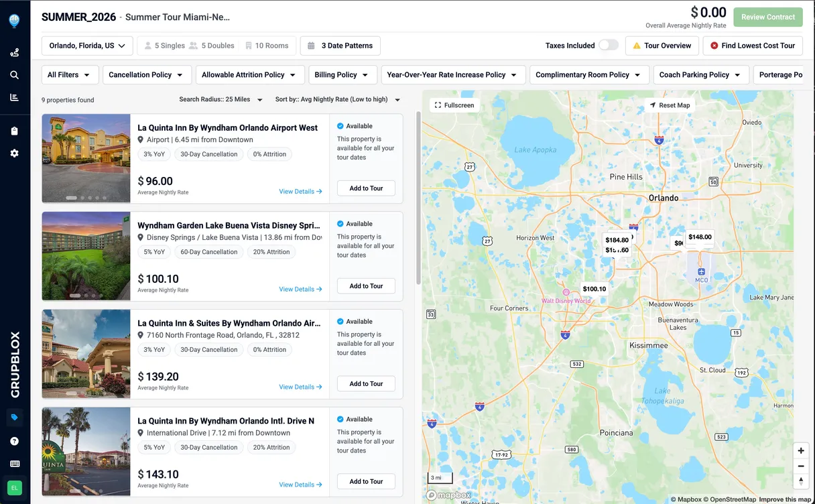This screenshot has width=815, height=504.
Task: Change the Sort by Avg Nightly Rate dropdown
Action: [337, 100]
